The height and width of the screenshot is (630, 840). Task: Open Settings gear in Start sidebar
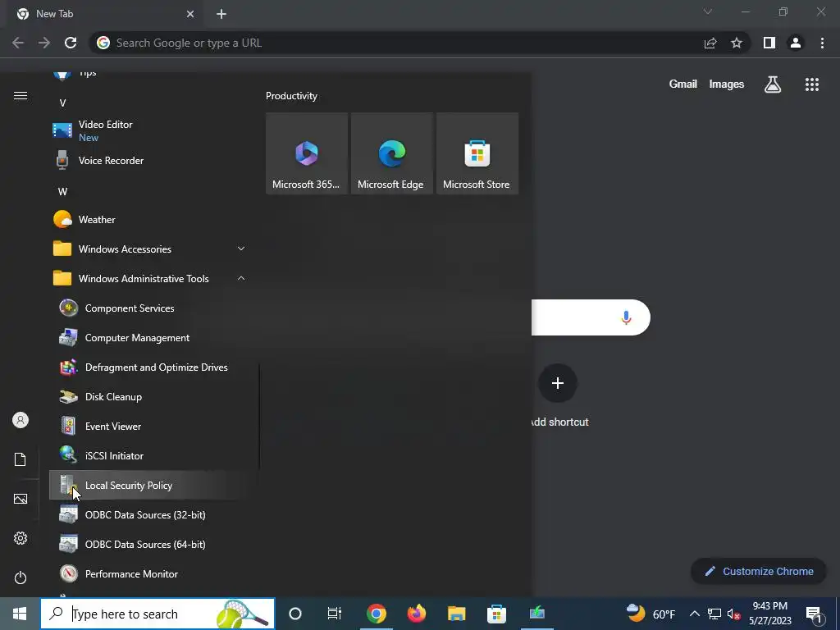tap(21, 538)
